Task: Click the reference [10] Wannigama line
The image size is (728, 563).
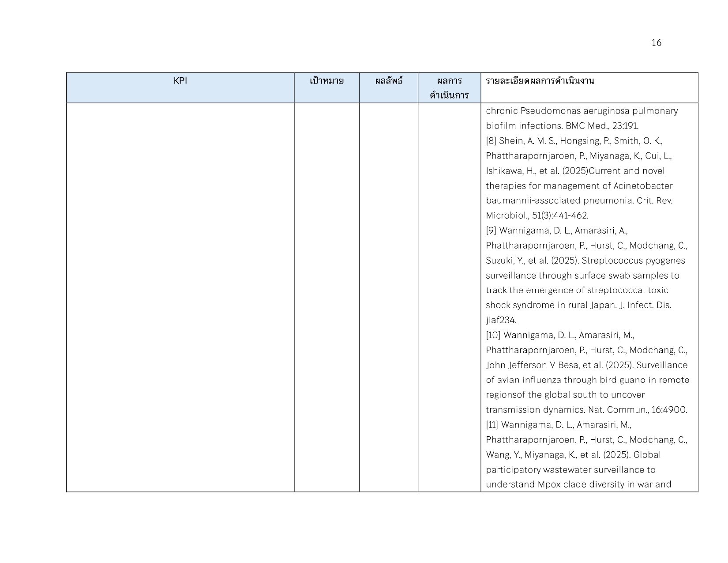Action: (x=559, y=335)
